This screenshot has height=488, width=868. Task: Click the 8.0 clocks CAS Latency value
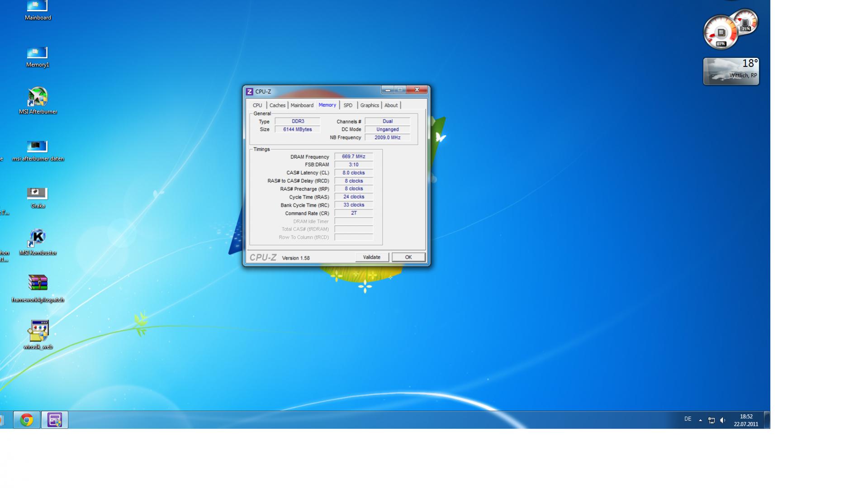pyautogui.click(x=354, y=173)
